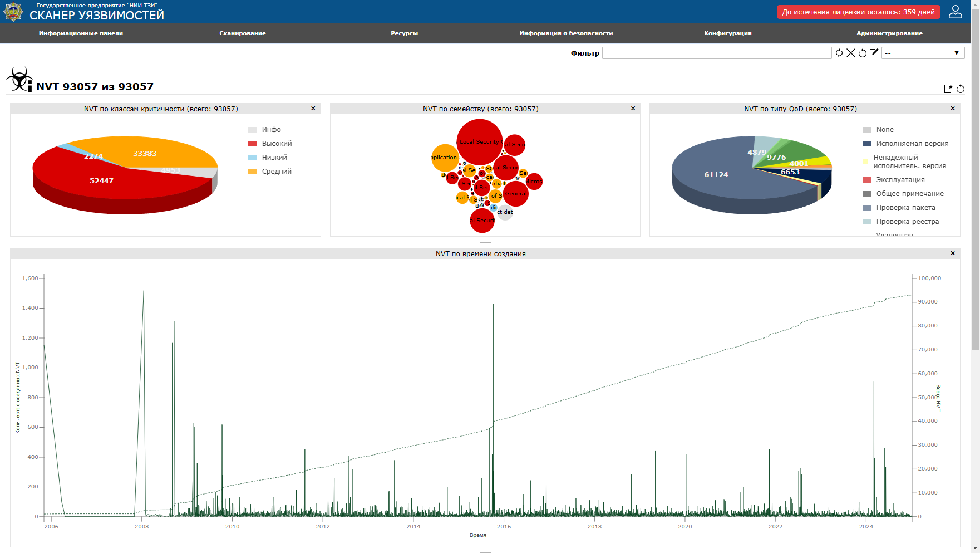
Task: Open the edit filter pencil icon
Action: (x=874, y=53)
